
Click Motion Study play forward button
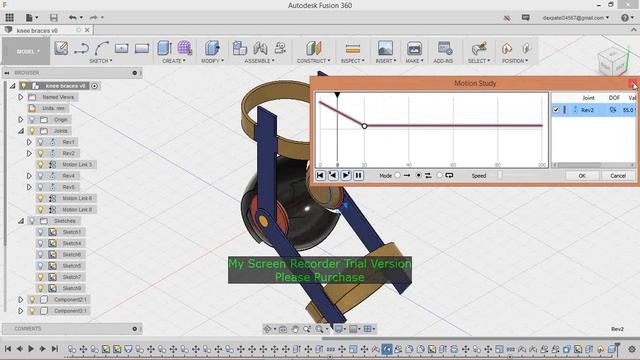pos(346,176)
